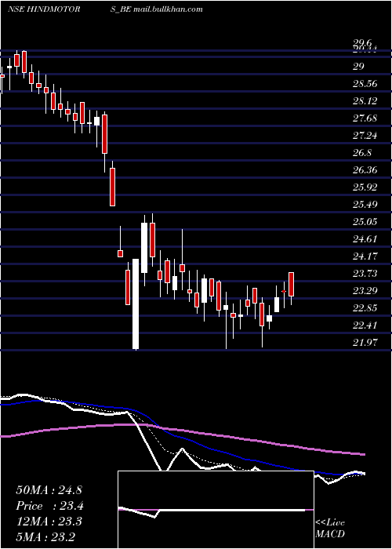Click the 28.56 price axis label
The width and height of the screenshot is (392, 549).
coord(365,84)
